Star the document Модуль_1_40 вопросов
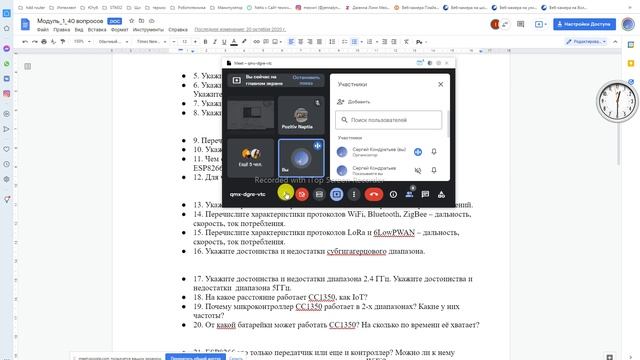 point(131,21)
